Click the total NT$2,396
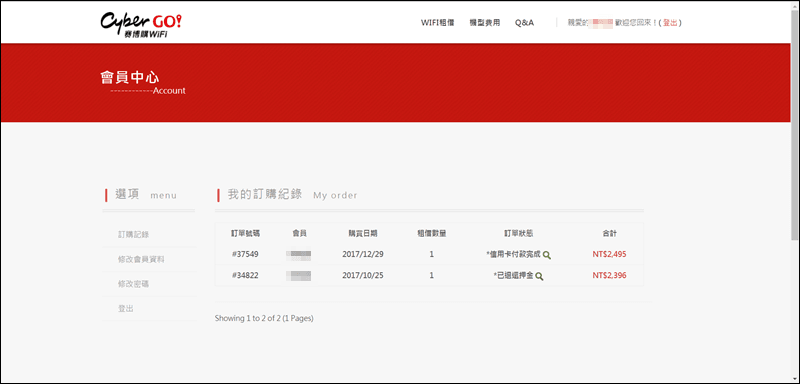Screen dimensions: 800x384 (x=609, y=275)
